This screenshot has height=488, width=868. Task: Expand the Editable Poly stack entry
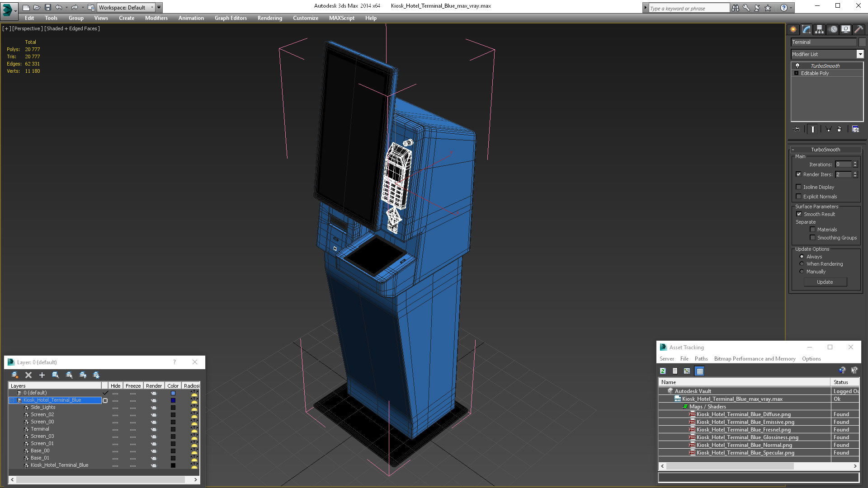tap(797, 73)
